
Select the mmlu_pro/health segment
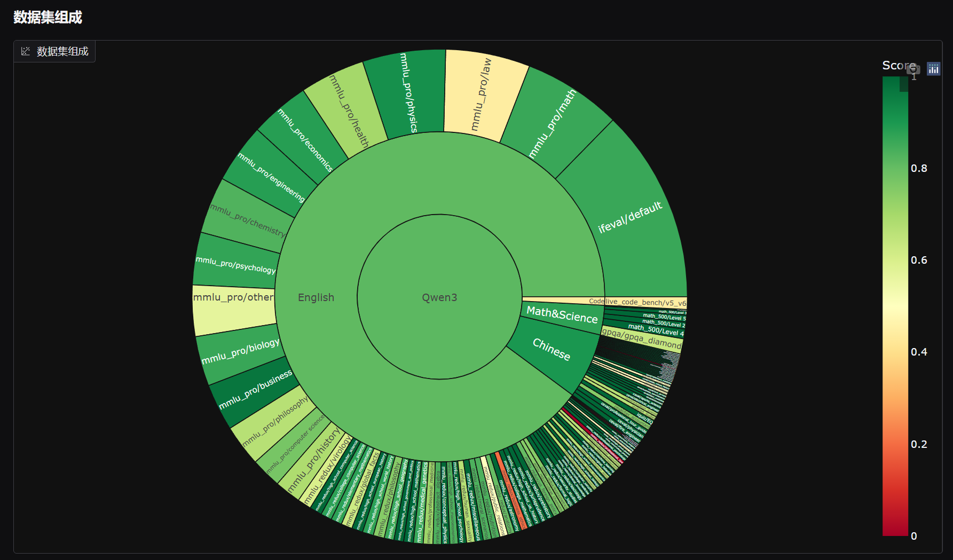(349, 111)
